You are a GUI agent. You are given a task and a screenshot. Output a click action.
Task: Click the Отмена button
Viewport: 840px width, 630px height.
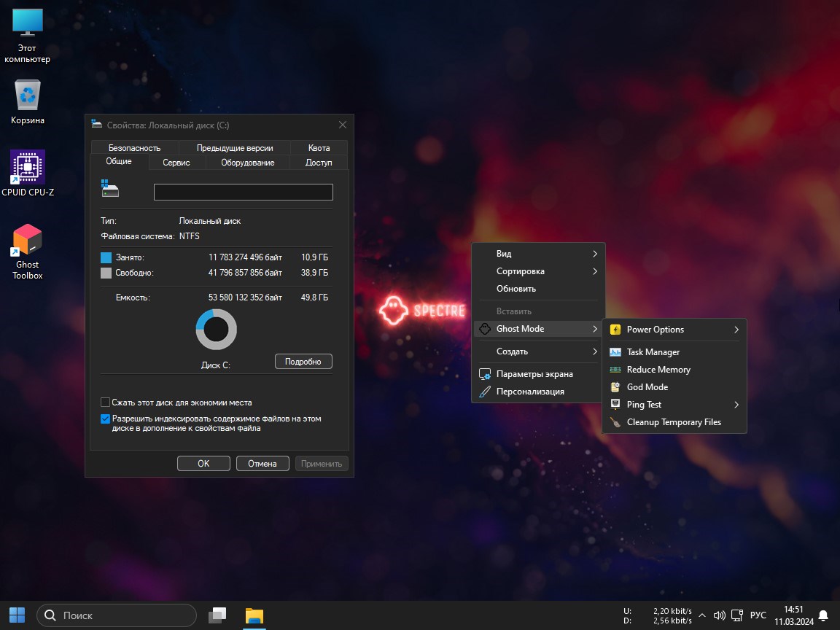tap(262, 464)
